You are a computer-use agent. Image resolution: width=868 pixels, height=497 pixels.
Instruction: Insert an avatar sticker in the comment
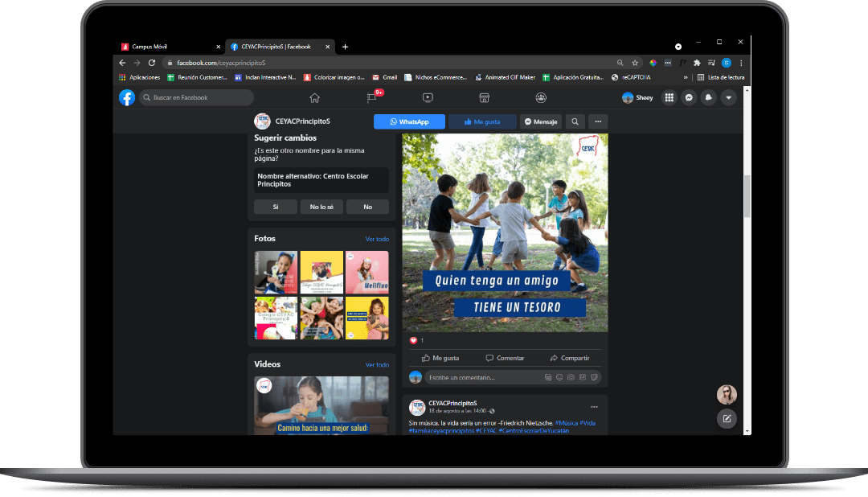[547, 378]
